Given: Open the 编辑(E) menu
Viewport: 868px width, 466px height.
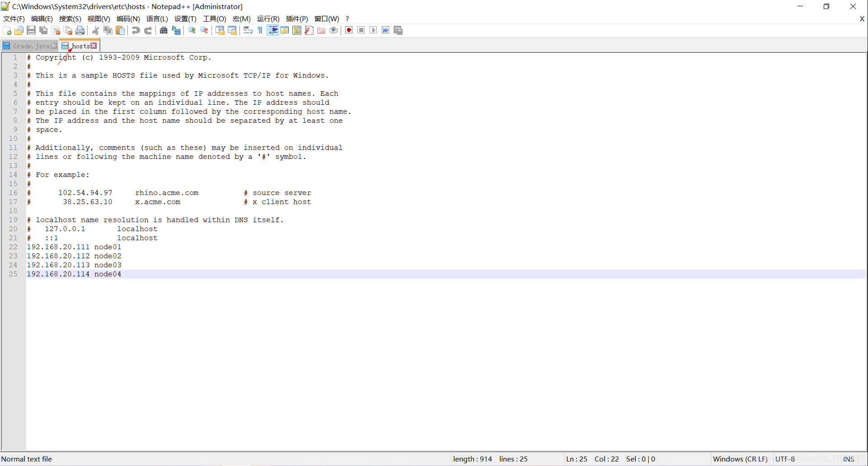Looking at the screenshot, I should (x=42, y=19).
